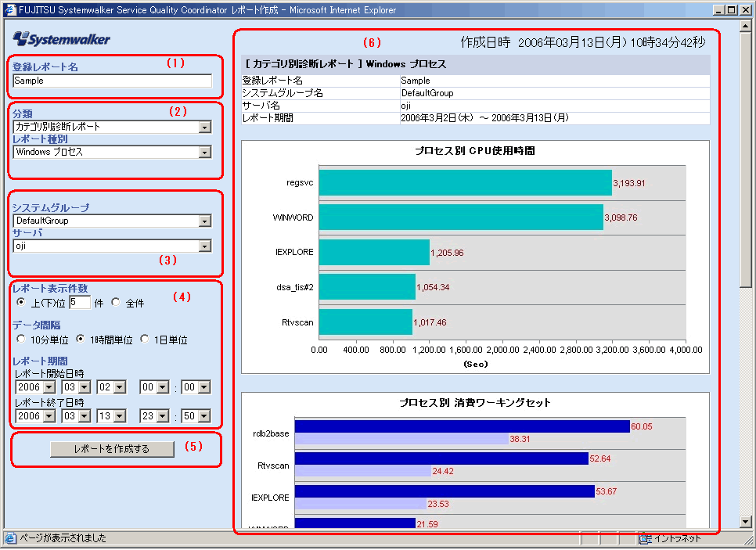Open end time hour dropdown 23
The width and height of the screenshot is (756, 550).
(154, 416)
